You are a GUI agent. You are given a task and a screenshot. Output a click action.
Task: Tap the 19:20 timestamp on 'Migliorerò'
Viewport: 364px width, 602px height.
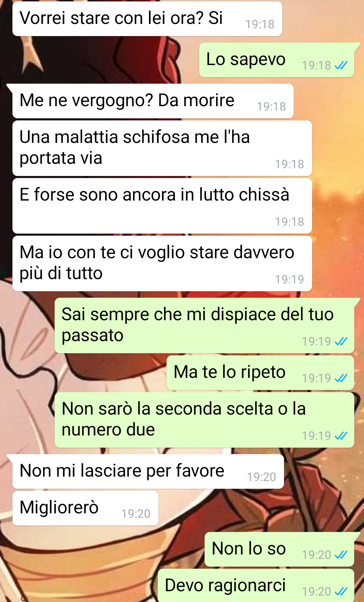click(136, 514)
